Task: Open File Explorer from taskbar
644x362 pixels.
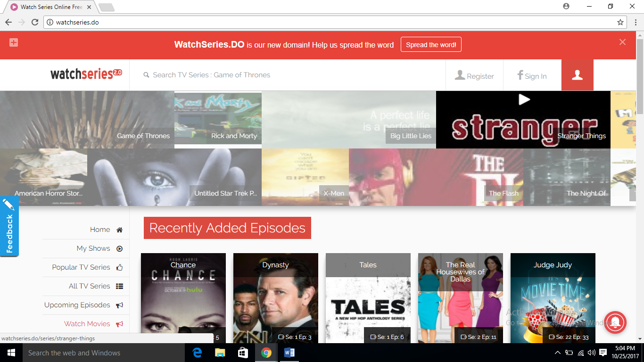Action: coord(220,353)
